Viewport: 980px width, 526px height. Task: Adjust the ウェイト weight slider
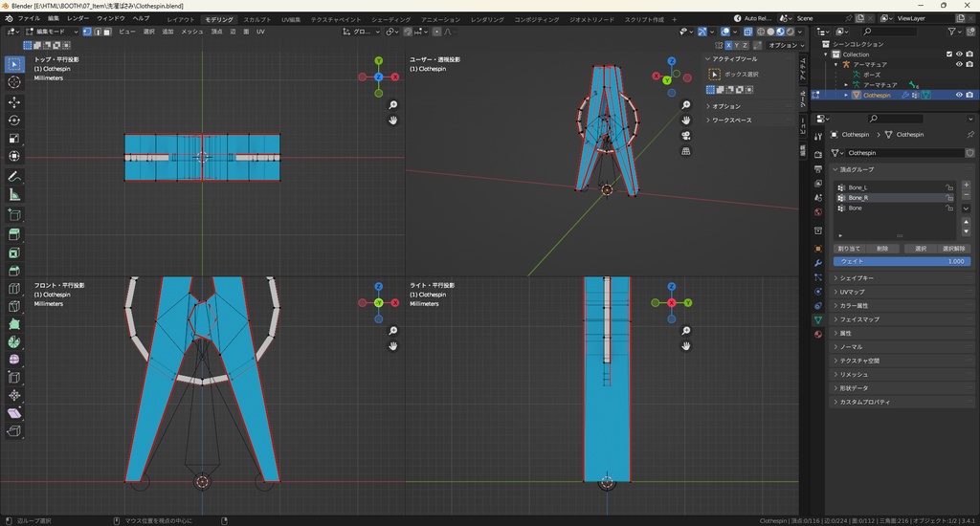coord(902,261)
